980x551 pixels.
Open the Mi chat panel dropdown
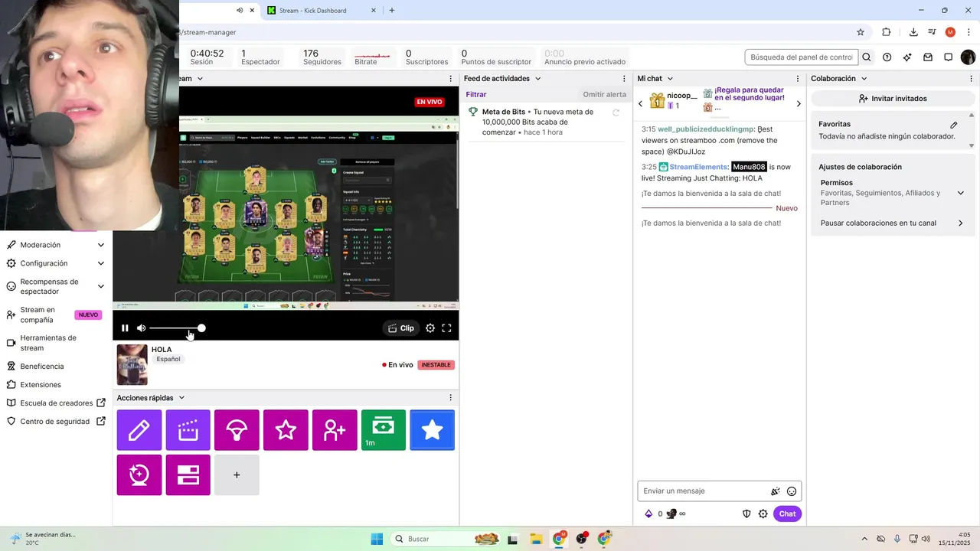(670, 79)
